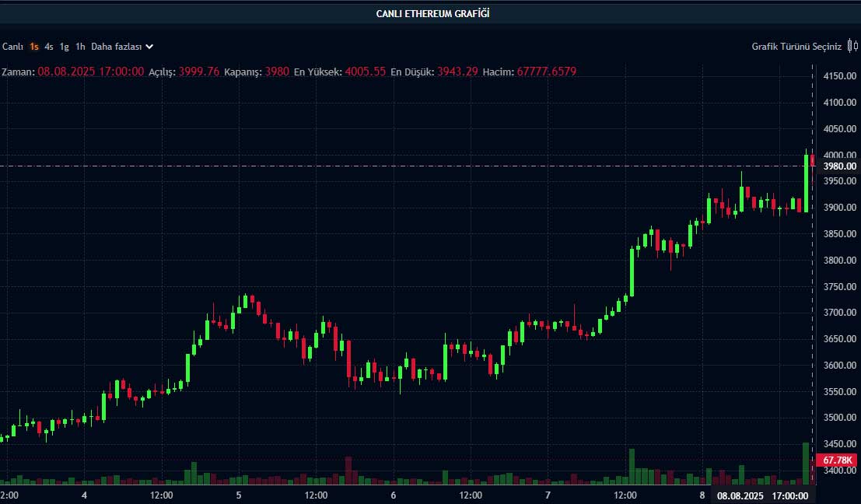This screenshot has width=861, height=504.
Task: Click the Hacim value 67777.6579
Action: tap(546, 72)
